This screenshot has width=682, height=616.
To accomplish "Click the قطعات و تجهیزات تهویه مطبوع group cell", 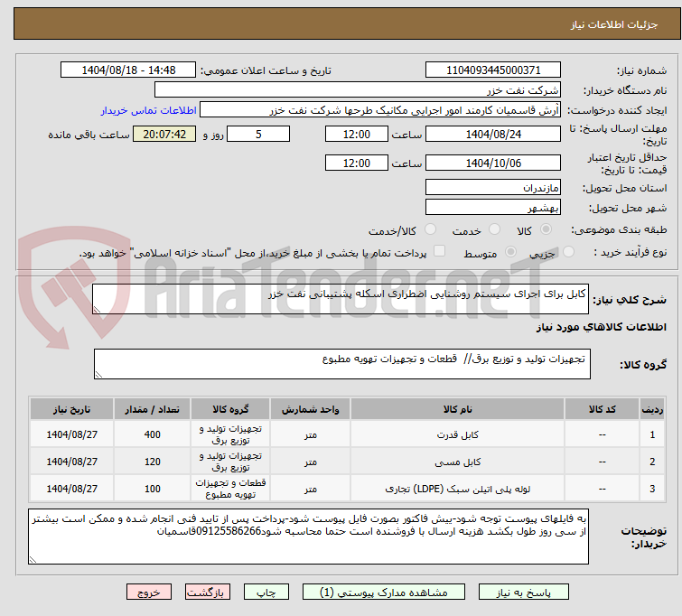I will tap(230, 489).
